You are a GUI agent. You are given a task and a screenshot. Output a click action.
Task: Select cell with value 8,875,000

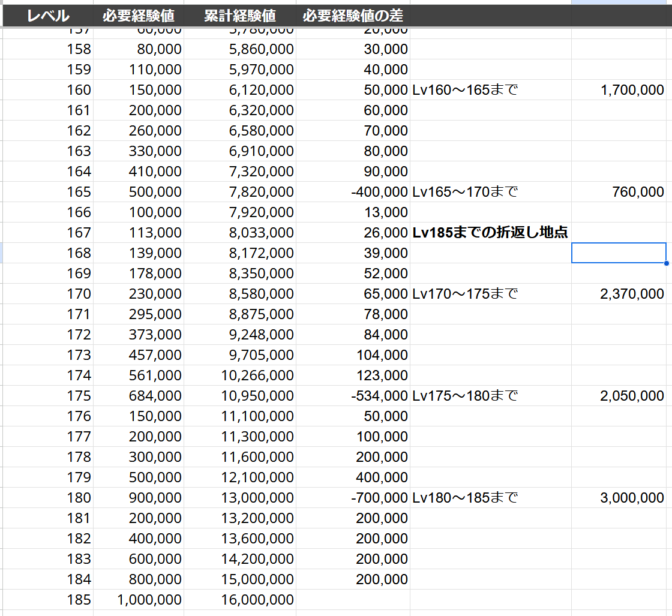coord(240,314)
